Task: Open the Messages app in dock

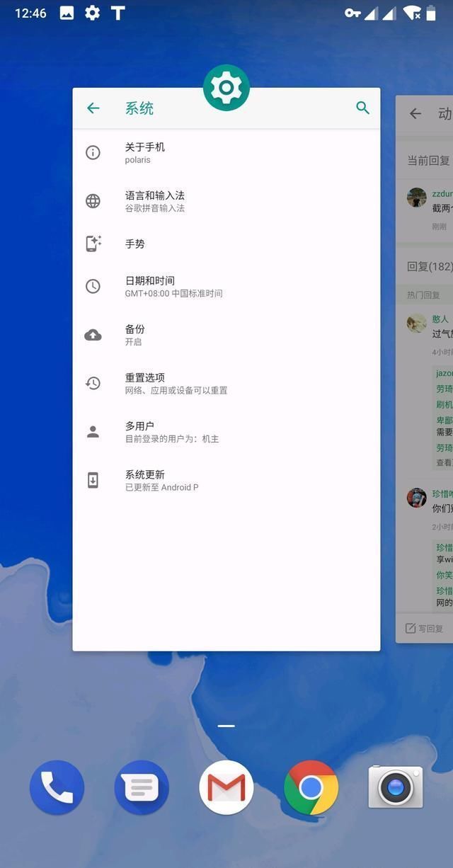Action: [142, 787]
